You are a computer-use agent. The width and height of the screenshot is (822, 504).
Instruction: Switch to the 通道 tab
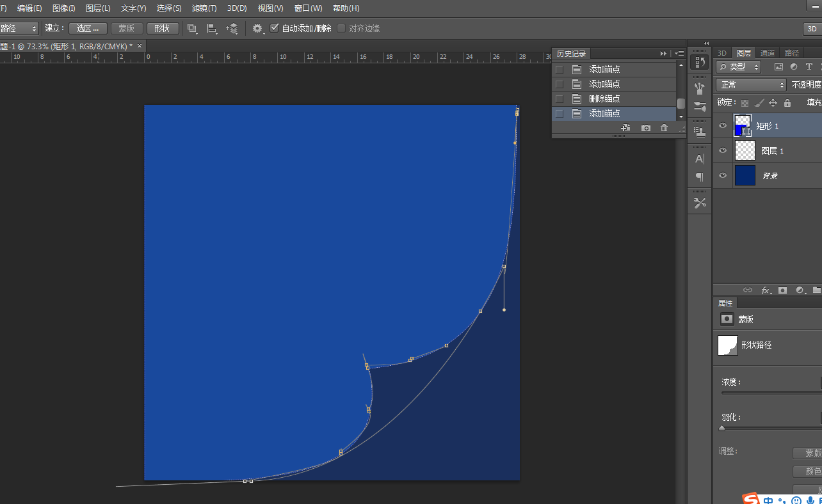(x=767, y=53)
